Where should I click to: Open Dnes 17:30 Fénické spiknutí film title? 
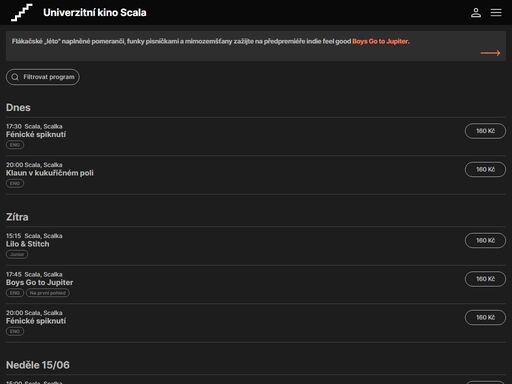pyautogui.click(x=36, y=134)
